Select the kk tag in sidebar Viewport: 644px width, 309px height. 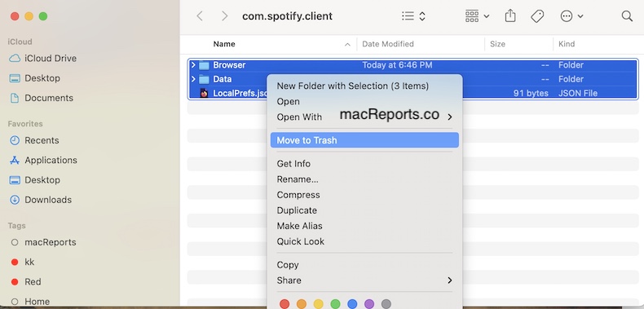pyautogui.click(x=22, y=263)
